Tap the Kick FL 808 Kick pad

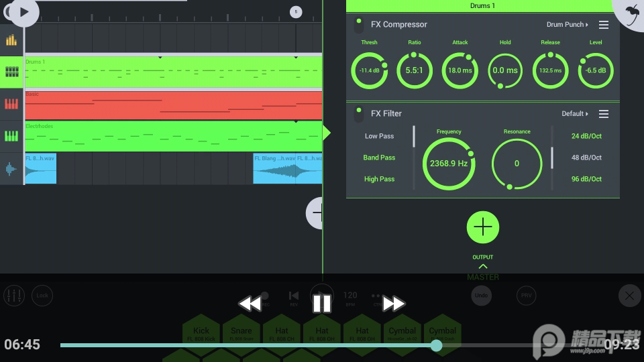201,333
